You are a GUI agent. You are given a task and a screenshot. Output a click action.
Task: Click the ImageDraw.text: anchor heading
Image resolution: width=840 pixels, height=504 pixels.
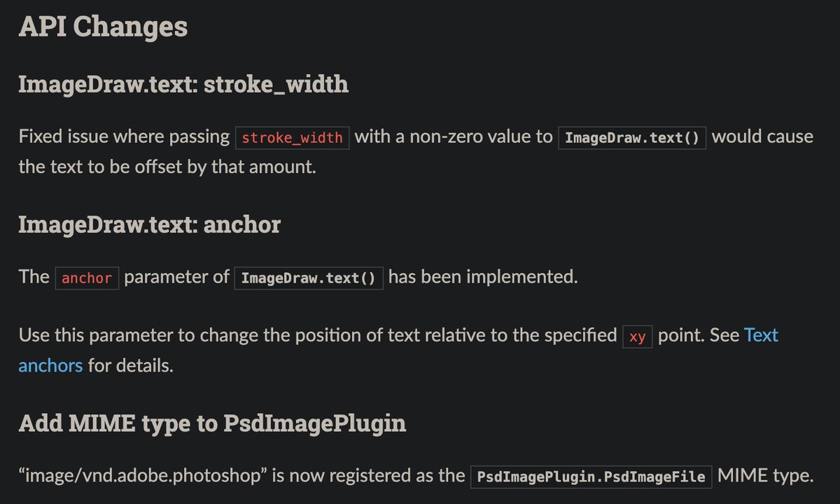[150, 225]
